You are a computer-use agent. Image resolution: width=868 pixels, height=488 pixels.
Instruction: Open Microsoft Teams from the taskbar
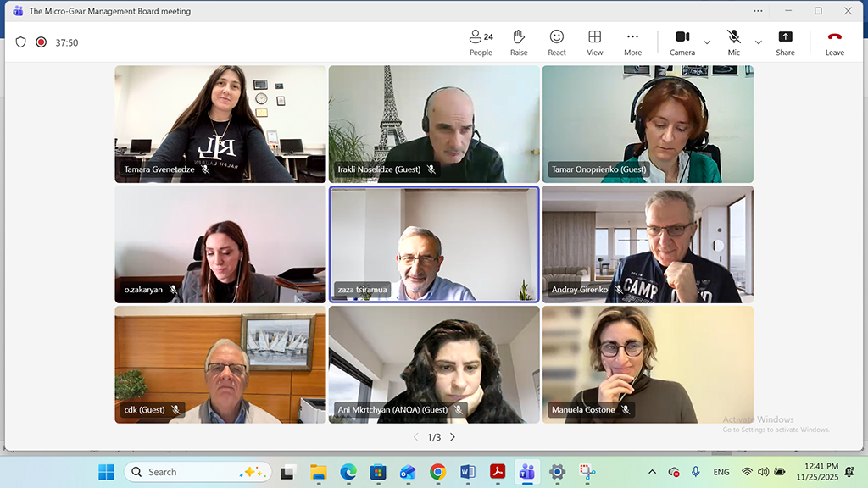[x=526, y=472]
